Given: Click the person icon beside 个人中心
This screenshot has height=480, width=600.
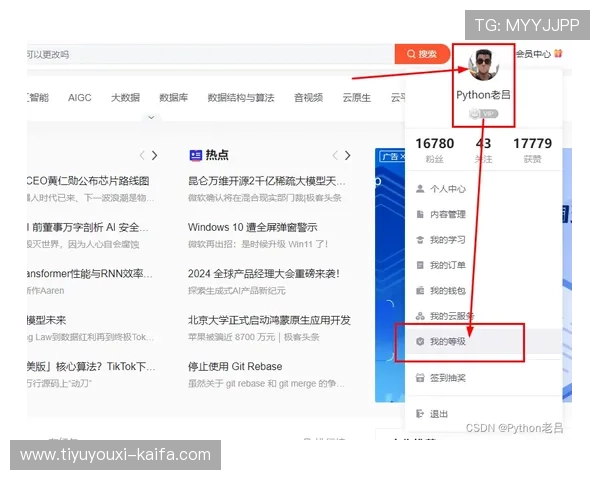Looking at the screenshot, I should 420,189.
